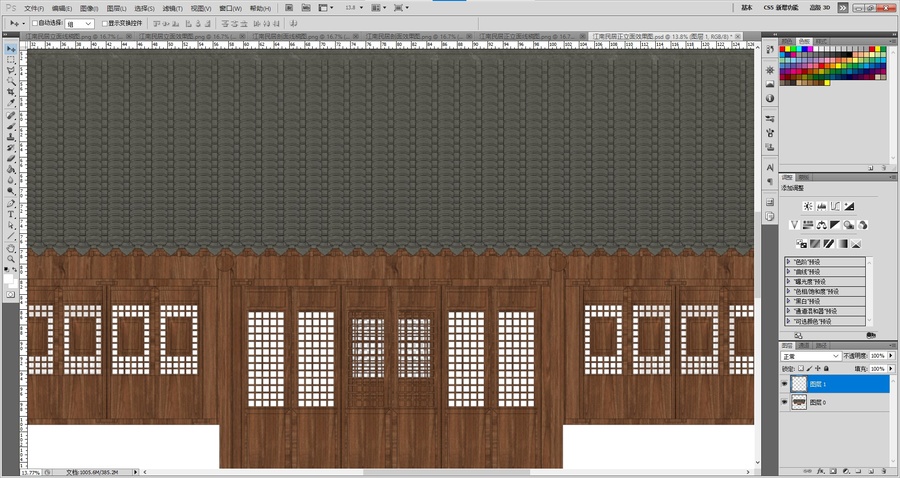This screenshot has width=900, height=478.
Task: Show more workspaces with double-arrow button
Action: click(842, 7)
